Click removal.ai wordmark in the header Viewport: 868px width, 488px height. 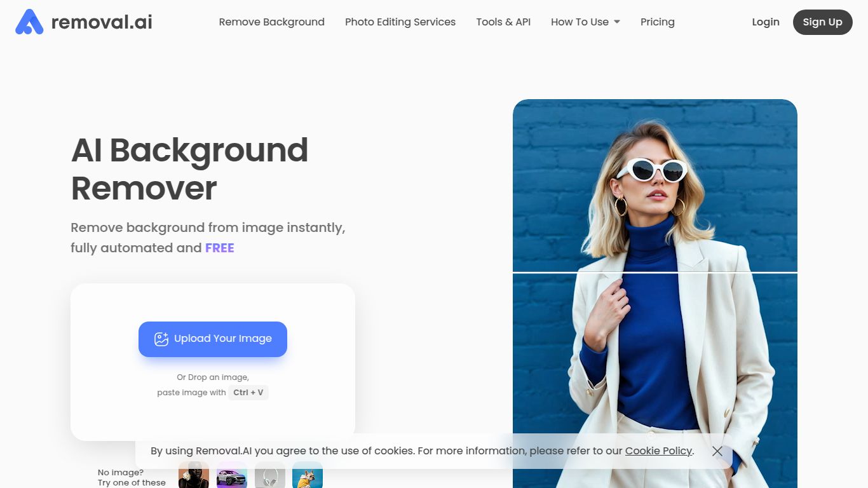pos(102,22)
